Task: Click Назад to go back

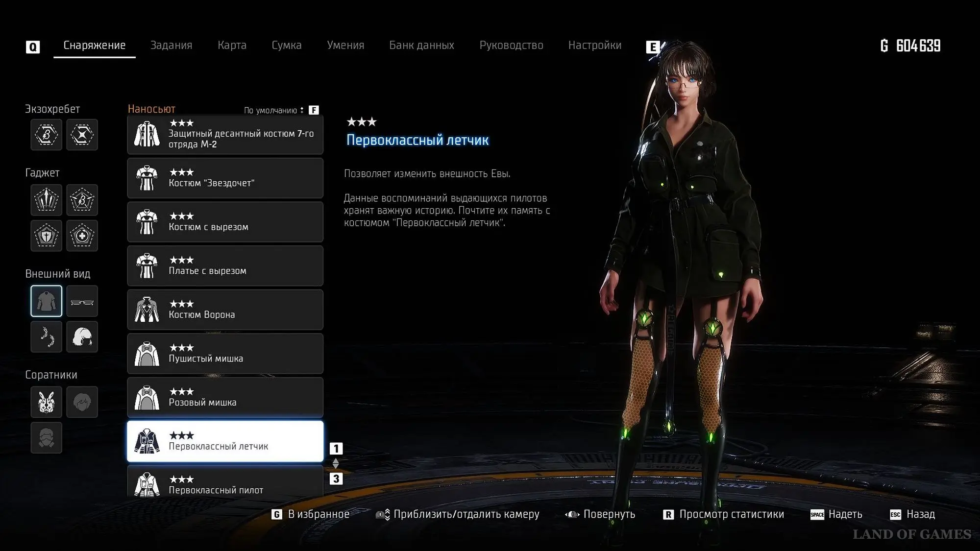Action: point(921,514)
